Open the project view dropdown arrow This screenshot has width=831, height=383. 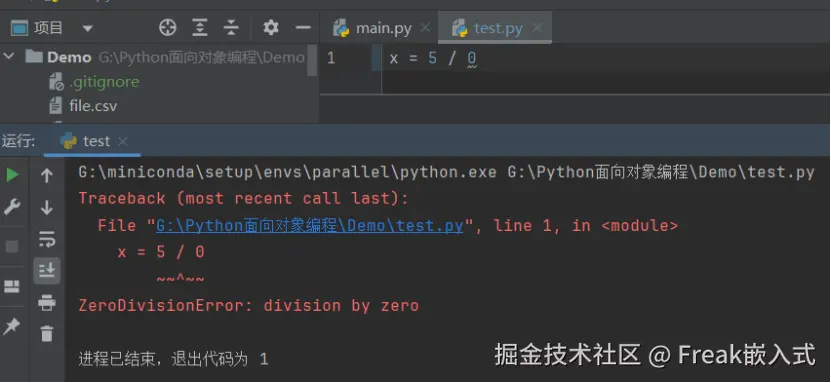click(x=88, y=28)
